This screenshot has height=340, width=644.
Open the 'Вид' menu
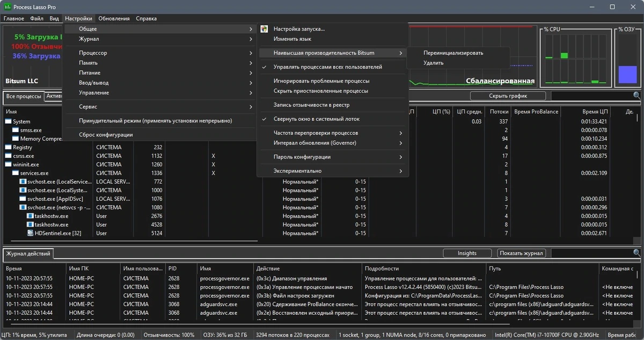click(x=54, y=18)
